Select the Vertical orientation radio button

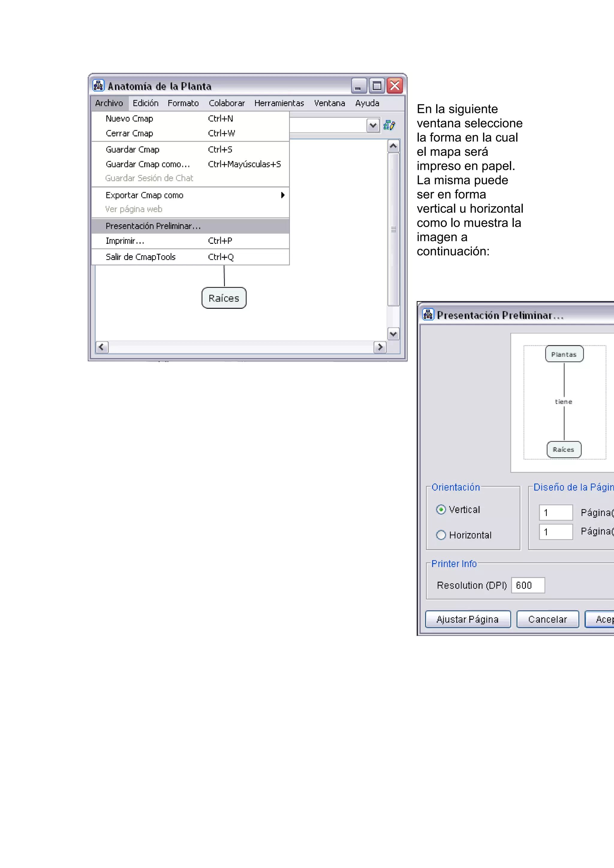point(441,509)
